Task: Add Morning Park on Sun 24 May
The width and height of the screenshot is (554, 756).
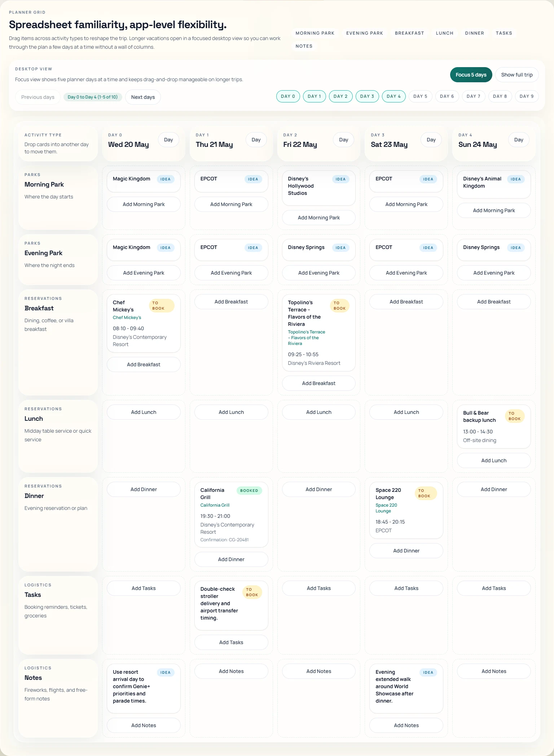Action: (x=494, y=210)
